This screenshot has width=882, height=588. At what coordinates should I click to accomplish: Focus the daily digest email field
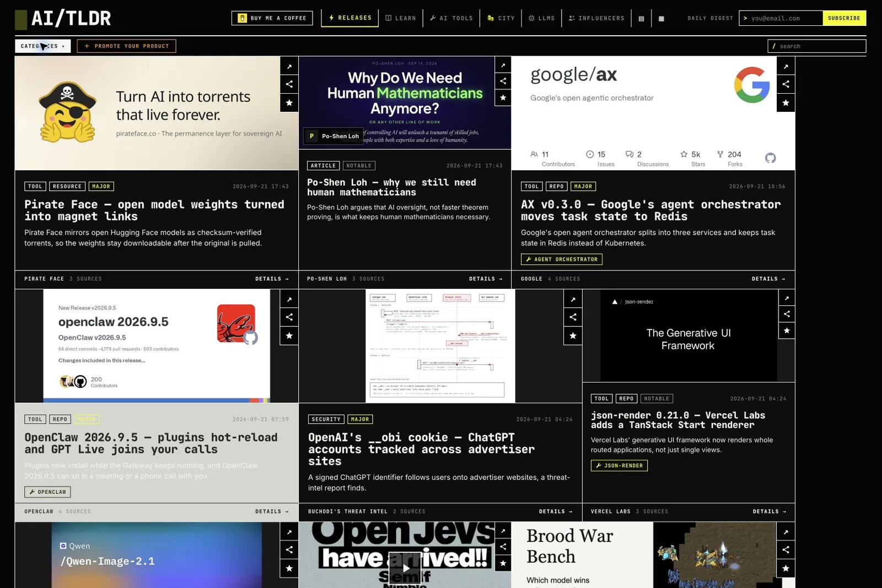[781, 18]
